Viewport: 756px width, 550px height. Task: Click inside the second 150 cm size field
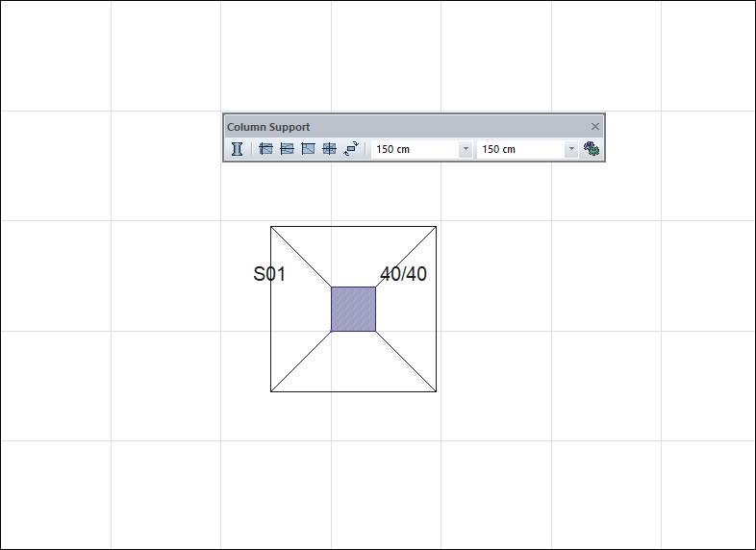(x=519, y=149)
